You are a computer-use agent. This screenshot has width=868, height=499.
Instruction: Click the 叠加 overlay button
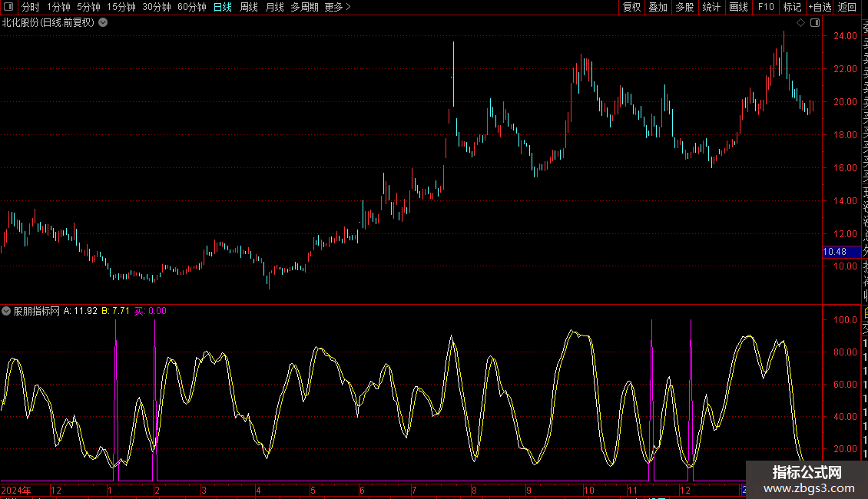(658, 7)
